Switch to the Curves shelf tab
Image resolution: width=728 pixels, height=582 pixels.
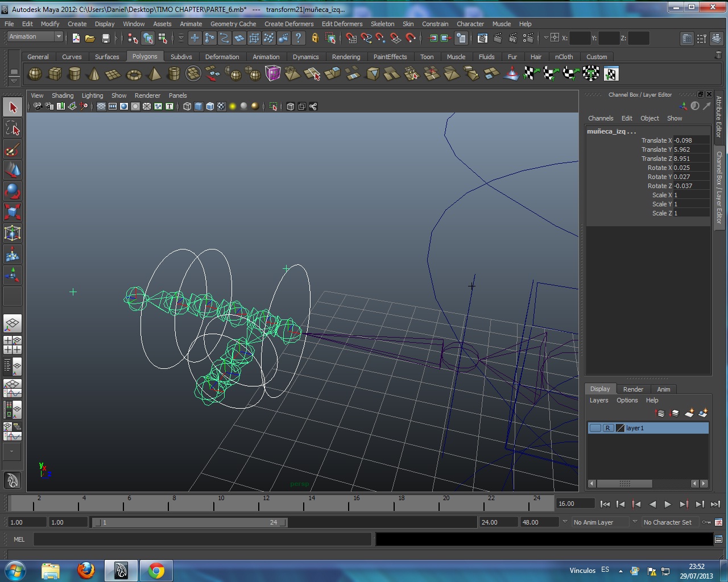coord(72,57)
